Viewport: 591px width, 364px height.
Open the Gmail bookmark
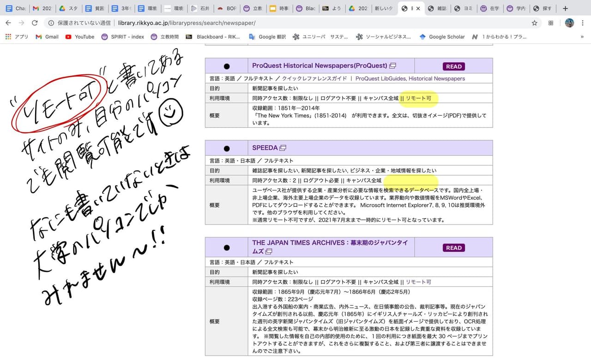(x=47, y=37)
